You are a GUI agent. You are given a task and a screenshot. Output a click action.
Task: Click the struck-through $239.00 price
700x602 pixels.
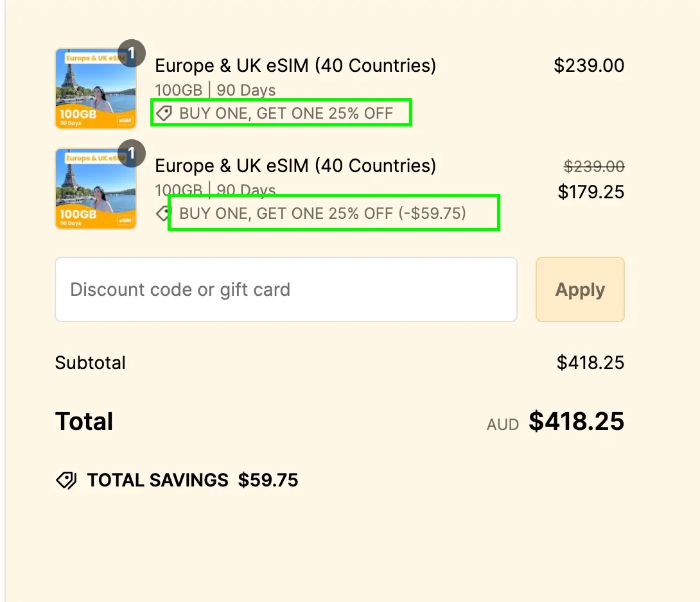(x=594, y=166)
